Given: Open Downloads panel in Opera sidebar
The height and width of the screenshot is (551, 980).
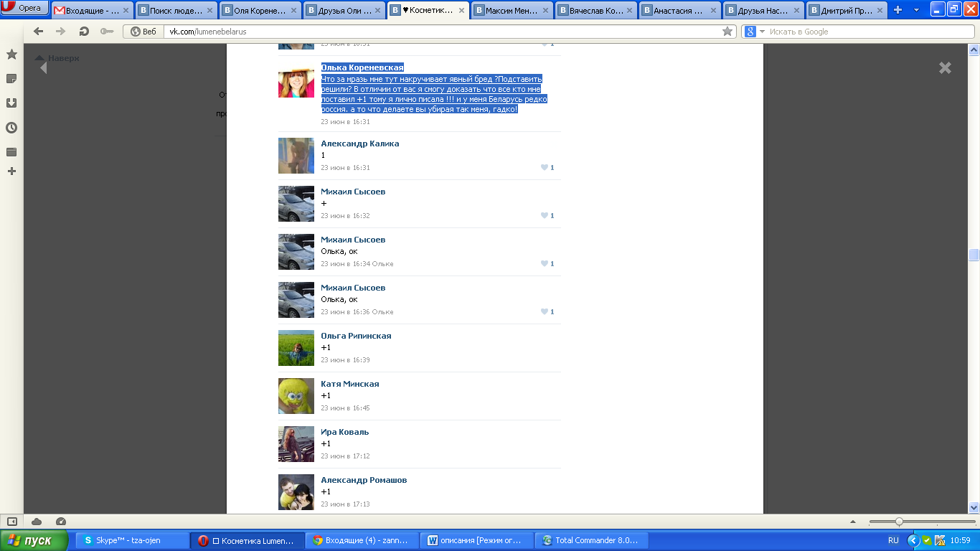Looking at the screenshot, I should [11, 103].
